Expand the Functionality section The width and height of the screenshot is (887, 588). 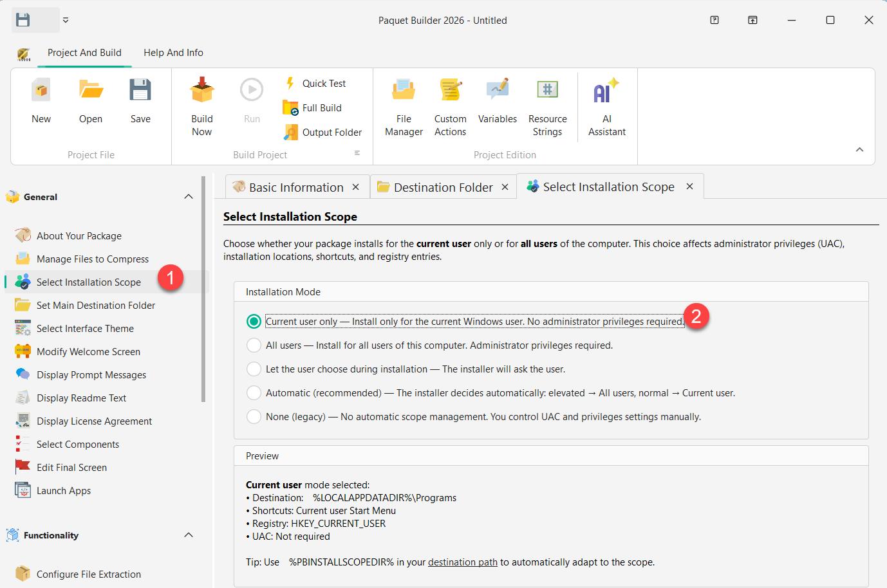189,535
